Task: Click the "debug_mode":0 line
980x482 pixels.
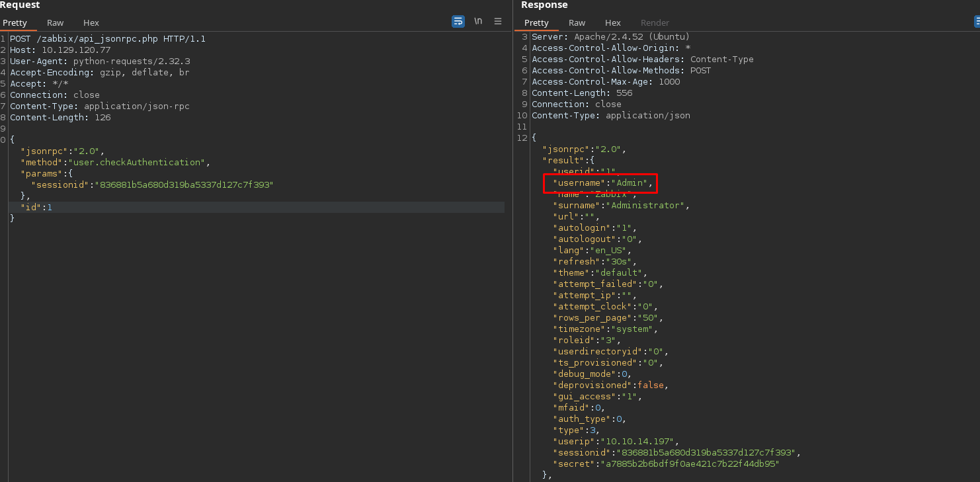Action: (x=592, y=374)
